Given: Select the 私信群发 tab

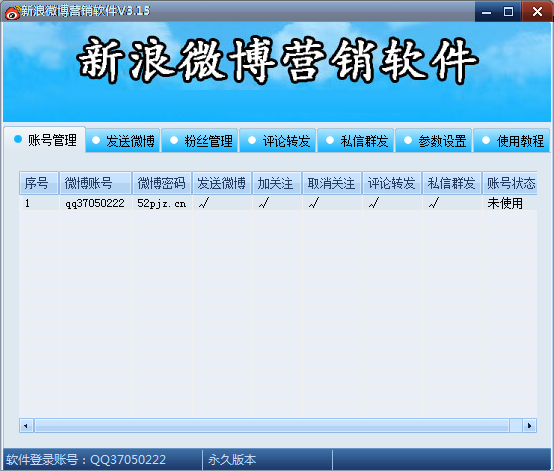Looking at the screenshot, I should 356,141.
